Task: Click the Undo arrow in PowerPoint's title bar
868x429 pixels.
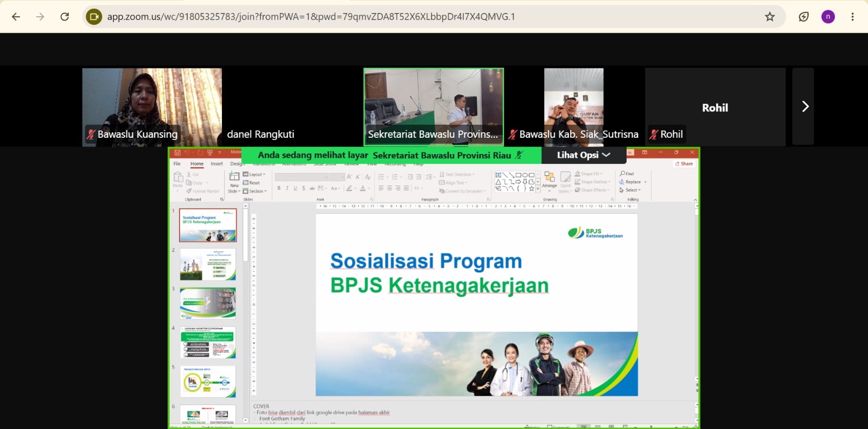Action: tap(187, 153)
